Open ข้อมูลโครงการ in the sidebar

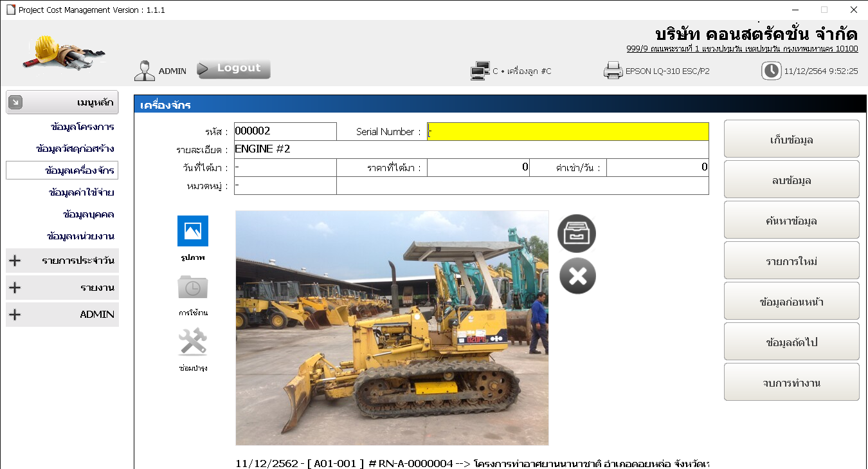point(82,127)
